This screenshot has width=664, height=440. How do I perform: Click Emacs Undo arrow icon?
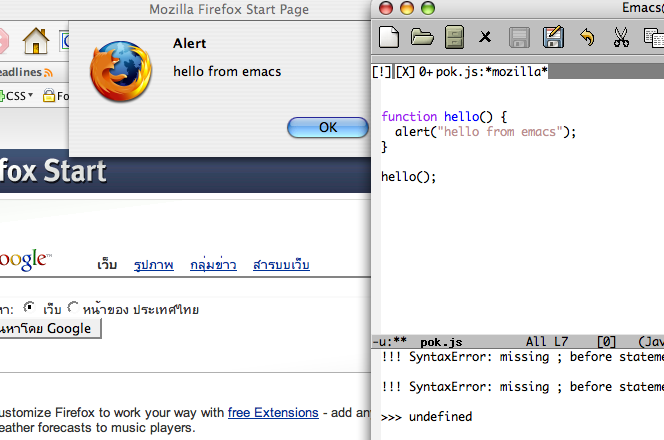coord(587,37)
